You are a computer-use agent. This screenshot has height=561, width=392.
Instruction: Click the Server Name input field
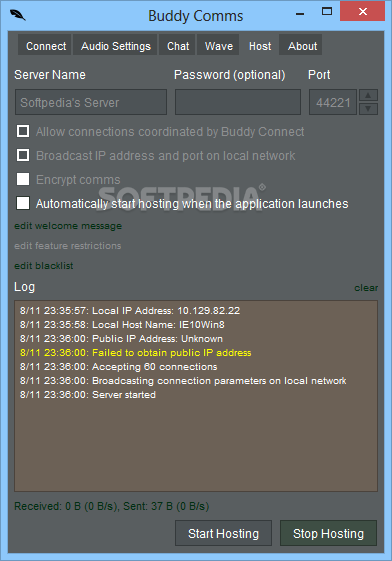tap(91, 102)
